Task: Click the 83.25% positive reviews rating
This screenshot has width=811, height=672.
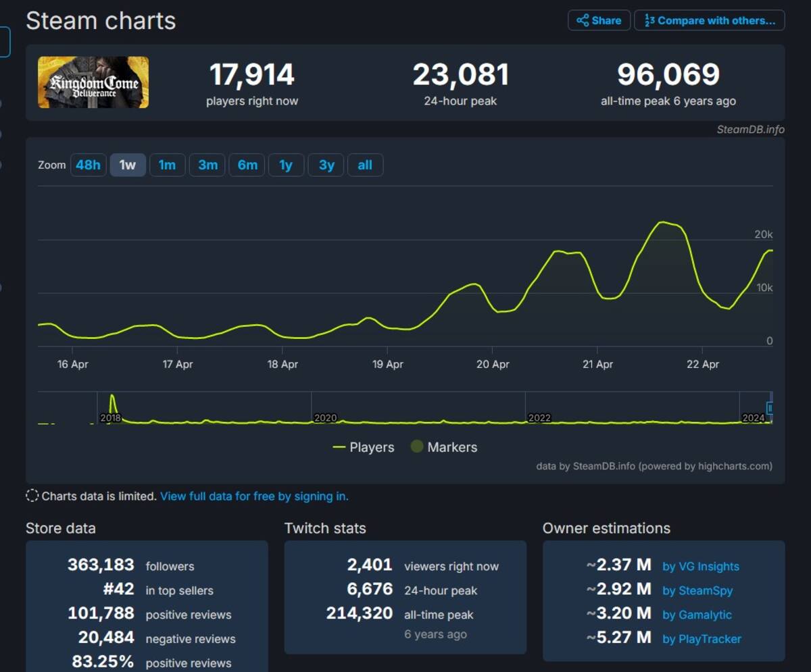Action: [x=103, y=663]
